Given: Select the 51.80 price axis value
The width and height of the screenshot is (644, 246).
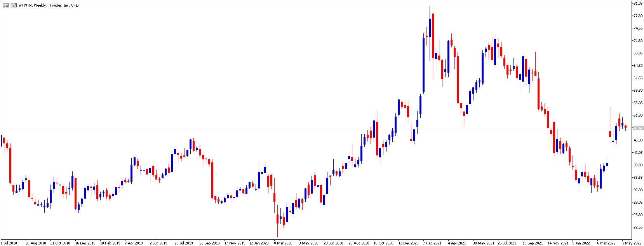Looking at the screenshot, I should point(637,115).
